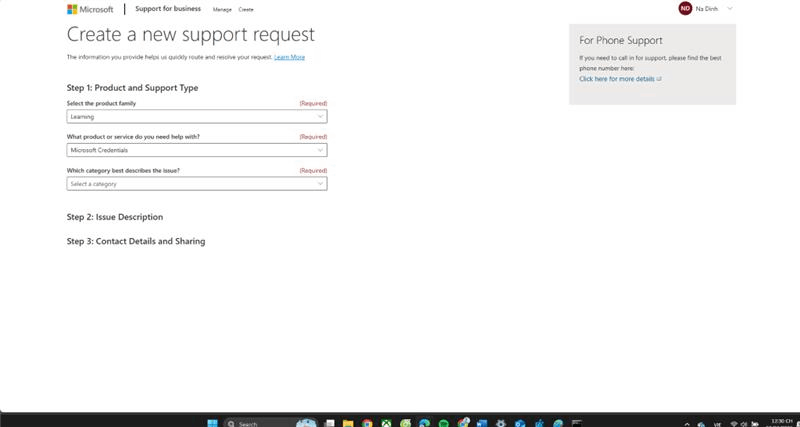Click Which category best describes the issue label
This screenshot has width=800, height=427.
[123, 170]
